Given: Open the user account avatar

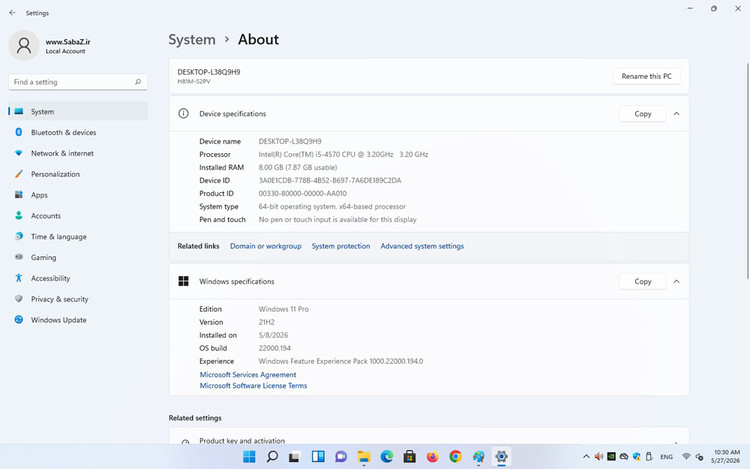Looking at the screenshot, I should pos(24,45).
